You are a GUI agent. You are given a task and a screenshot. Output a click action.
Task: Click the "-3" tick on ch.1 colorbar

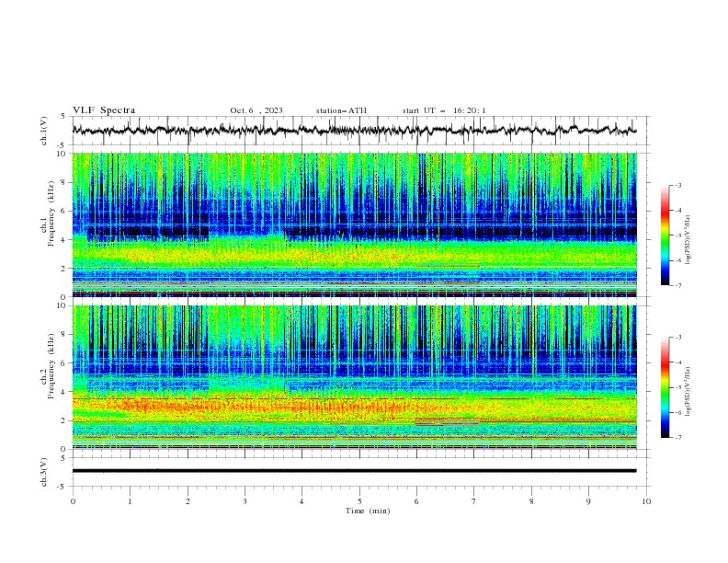677,185
